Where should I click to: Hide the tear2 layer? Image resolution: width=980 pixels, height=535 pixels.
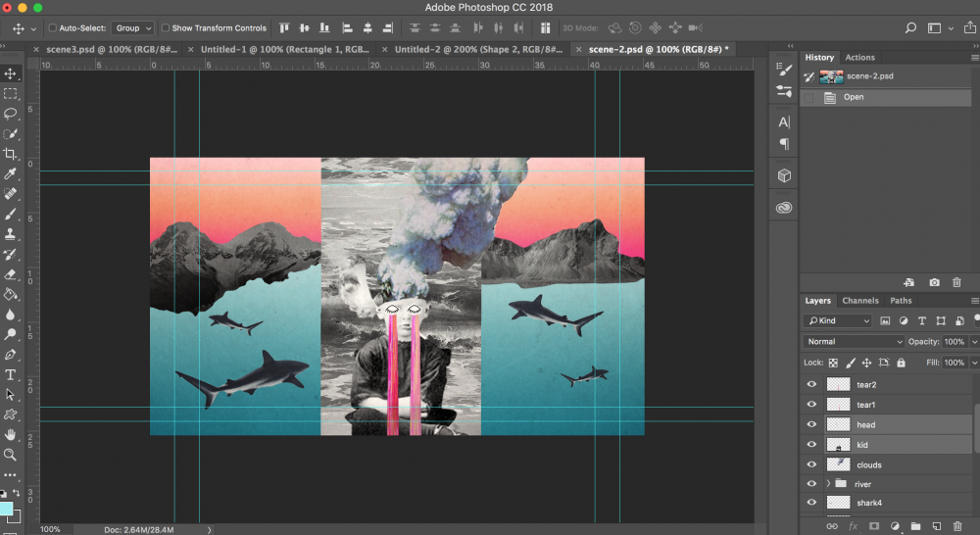click(811, 384)
